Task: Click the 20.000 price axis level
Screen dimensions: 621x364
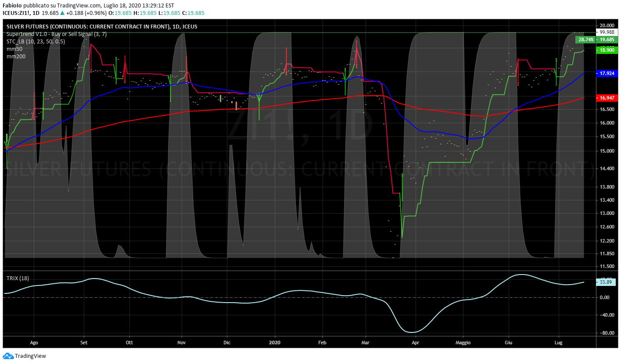Action: click(607, 25)
